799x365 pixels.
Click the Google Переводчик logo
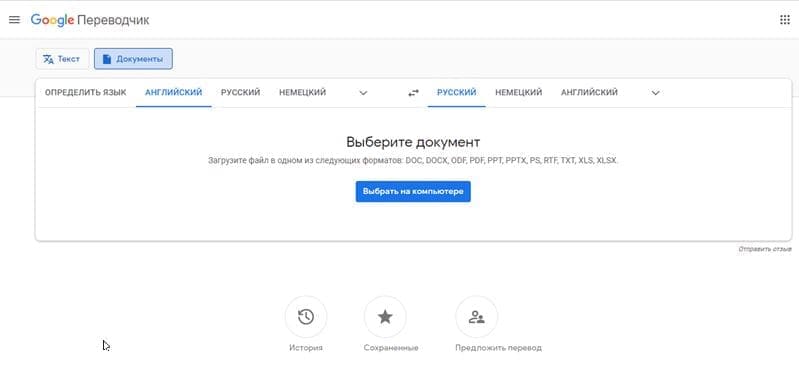(90, 20)
